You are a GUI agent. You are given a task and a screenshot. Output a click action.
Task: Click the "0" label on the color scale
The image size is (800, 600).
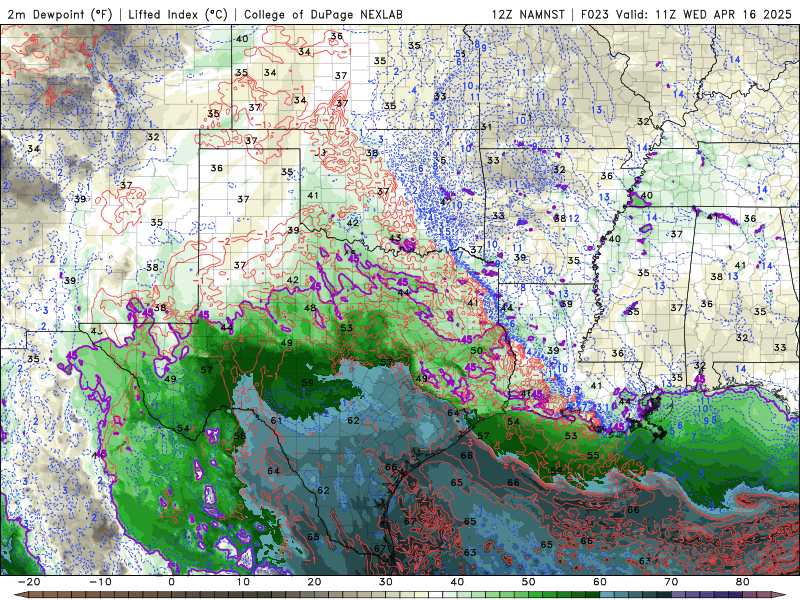(x=171, y=582)
